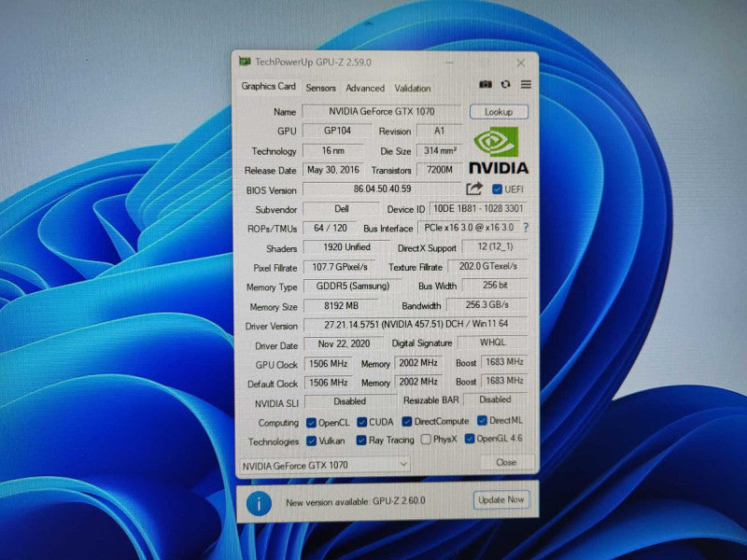The image size is (747, 560).
Task: Toggle the DirectCompute checkbox
Action: click(x=407, y=422)
